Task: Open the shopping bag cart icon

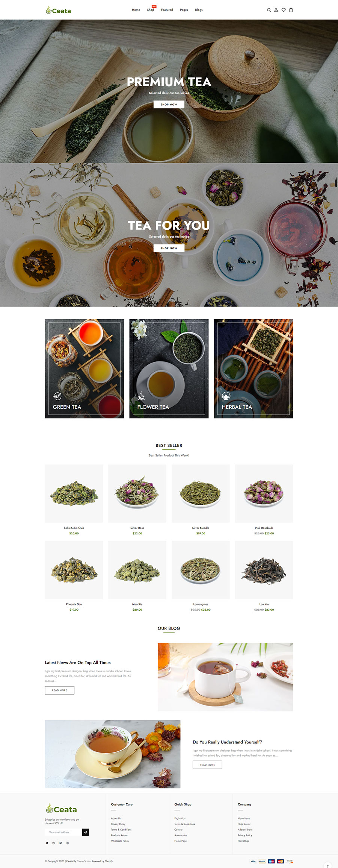Action: pos(291,10)
